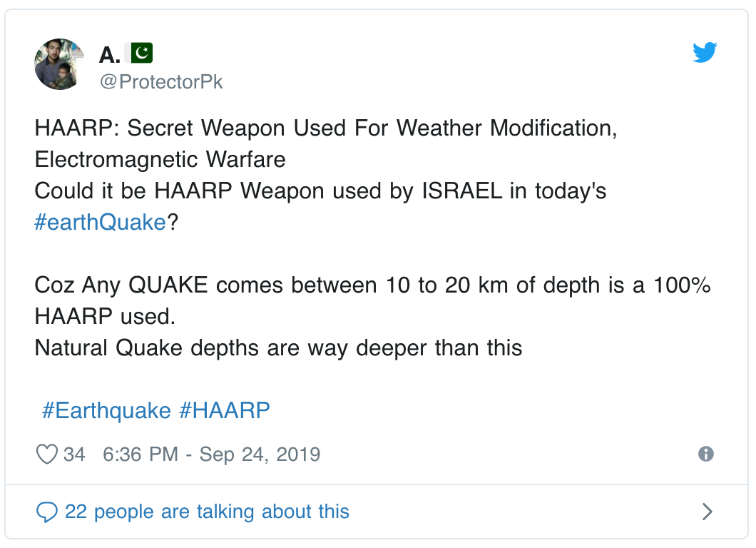Open the #HAARP hashtag link
Screen dimensions: 756x548
(x=224, y=411)
